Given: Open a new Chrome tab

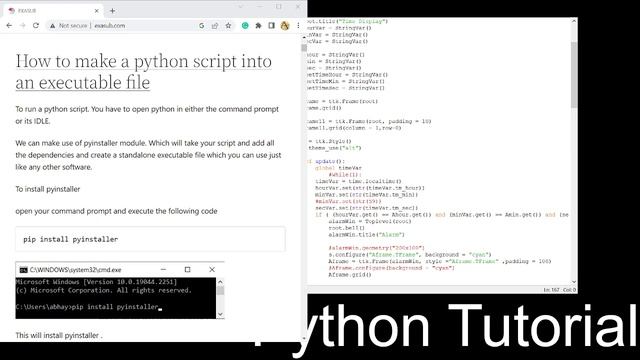Looking at the screenshot, I should tap(112, 11).
